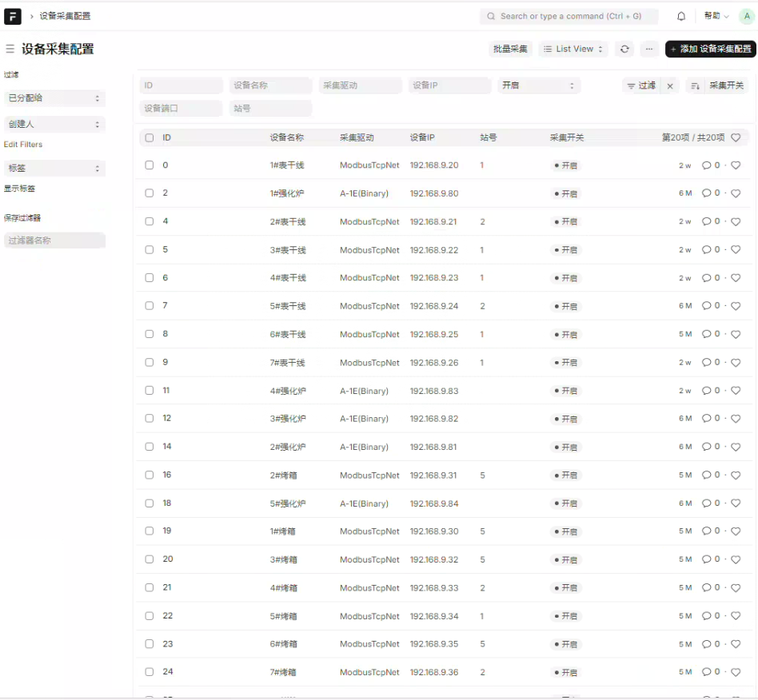
Task: Expand the 已分配给 sidebar dropdown
Action: (54, 98)
